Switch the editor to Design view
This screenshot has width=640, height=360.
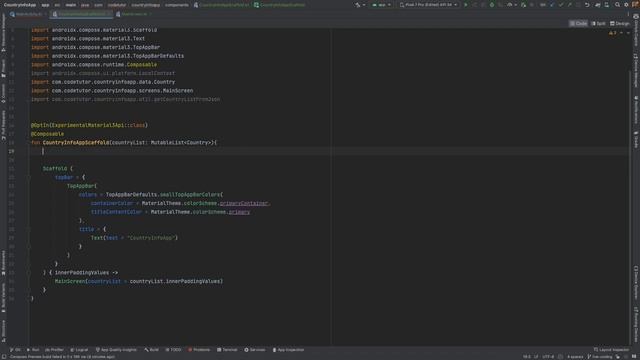pos(620,24)
